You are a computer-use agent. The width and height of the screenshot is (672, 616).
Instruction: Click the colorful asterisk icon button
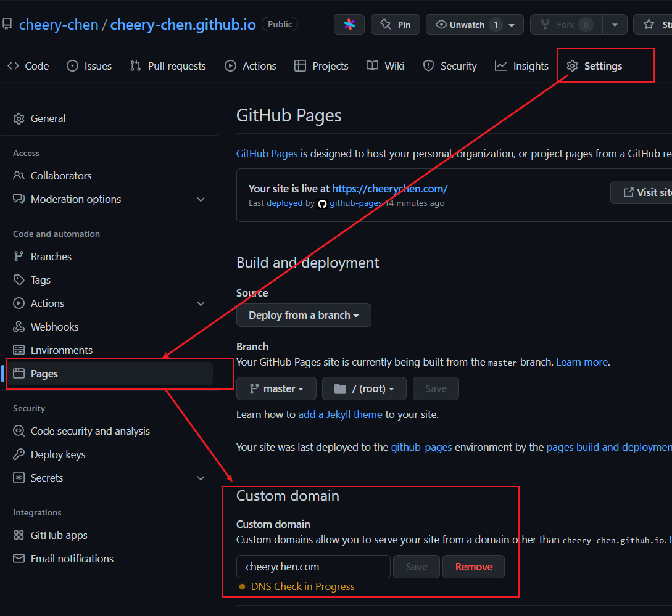coord(349,25)
